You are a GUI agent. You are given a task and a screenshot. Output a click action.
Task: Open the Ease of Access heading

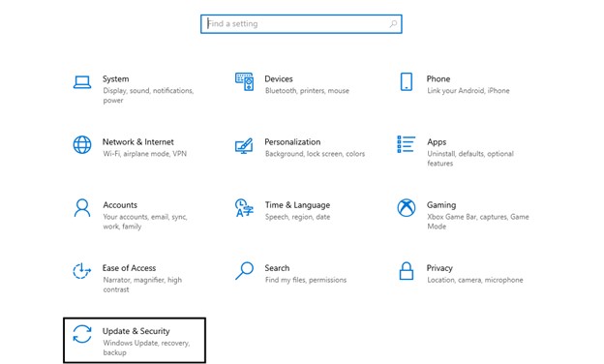[129, 268]
